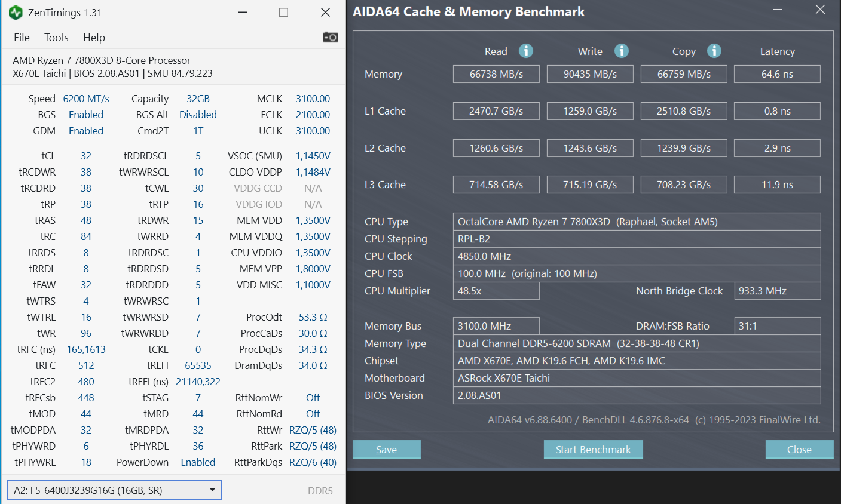
Task: Click the BGS Alt value Disabled
Action: click(x=198, y=115)
